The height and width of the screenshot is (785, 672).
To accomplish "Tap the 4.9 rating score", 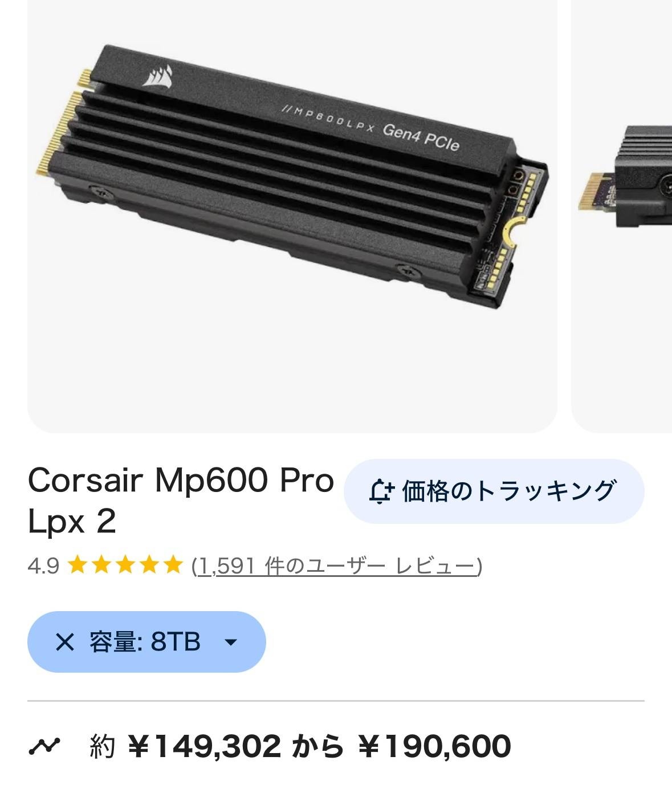I will click(43, 566).
